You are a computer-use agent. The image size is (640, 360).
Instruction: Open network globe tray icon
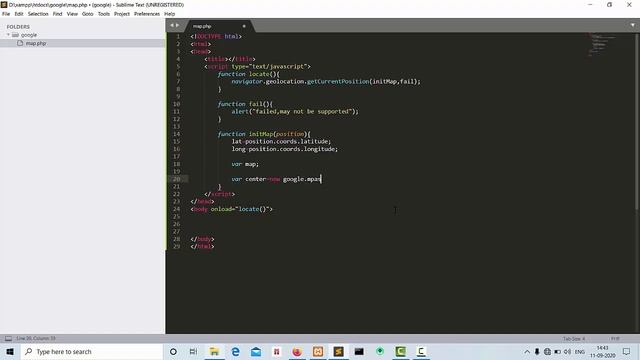[x=547, y=352]
